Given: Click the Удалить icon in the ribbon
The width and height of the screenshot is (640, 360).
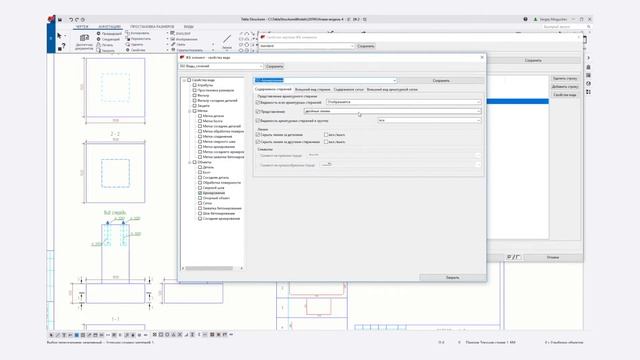Looking at the screenshot, I should (x=127, y=44).
